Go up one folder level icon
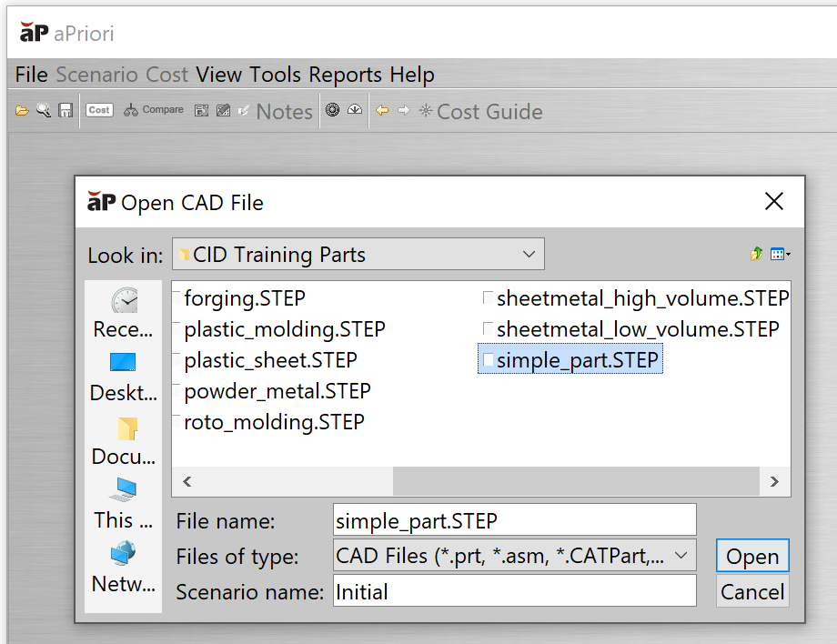 point(756,254)
